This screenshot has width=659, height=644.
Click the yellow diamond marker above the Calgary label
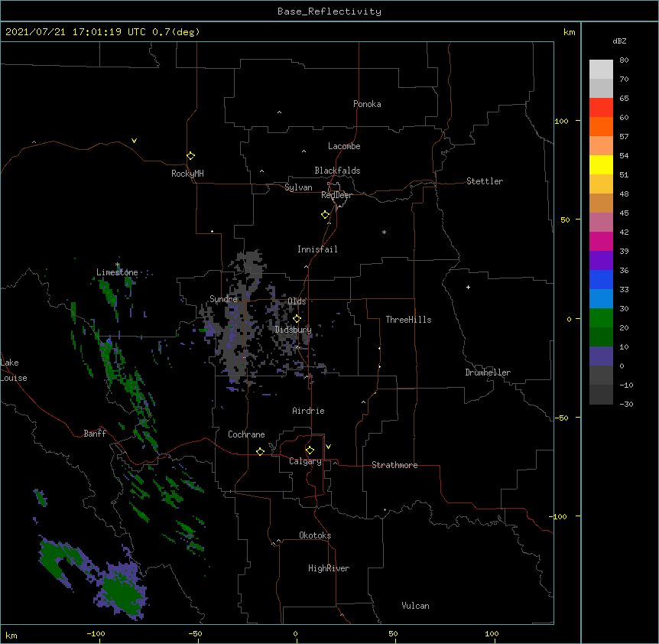pos(310,450)
